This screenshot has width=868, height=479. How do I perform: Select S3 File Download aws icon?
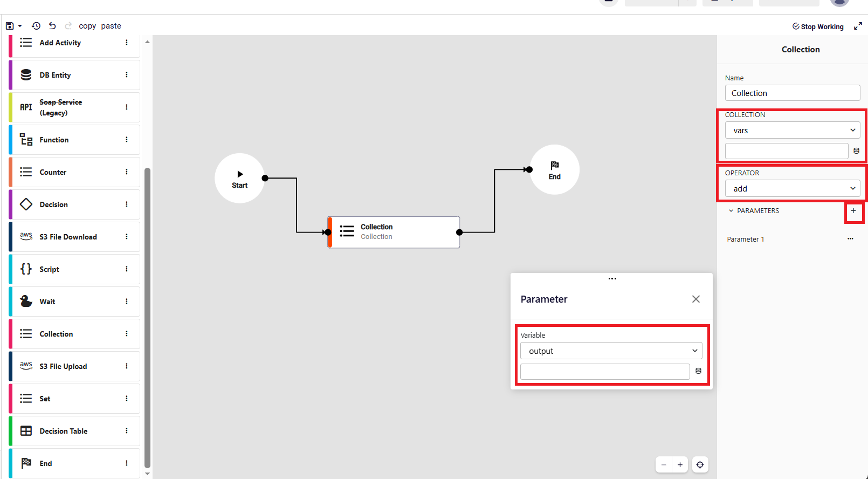(x=26, y=236)
